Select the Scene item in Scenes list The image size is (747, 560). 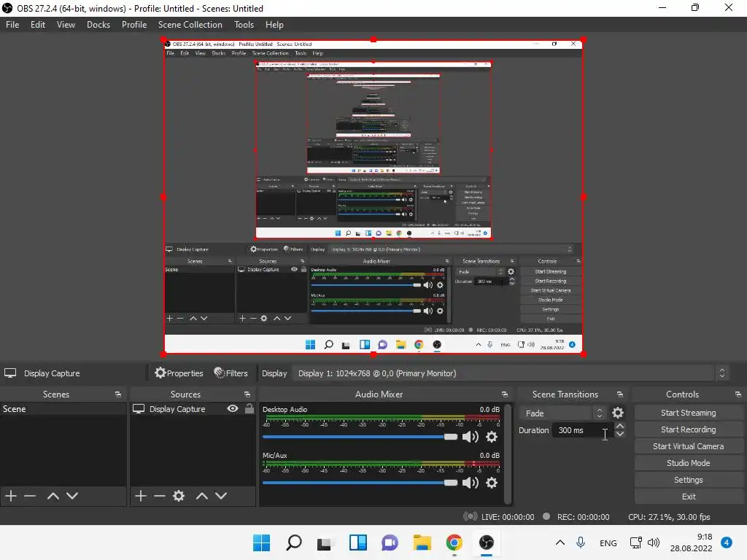[63, 408]
